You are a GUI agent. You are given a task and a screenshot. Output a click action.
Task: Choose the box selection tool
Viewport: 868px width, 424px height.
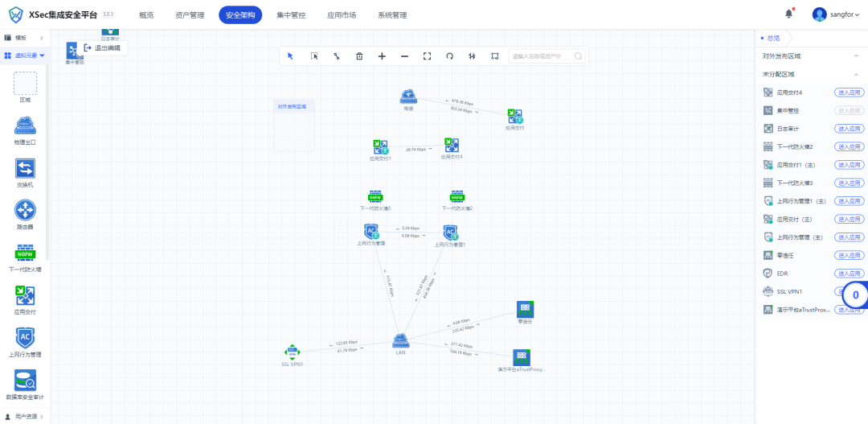coord(314,56)
